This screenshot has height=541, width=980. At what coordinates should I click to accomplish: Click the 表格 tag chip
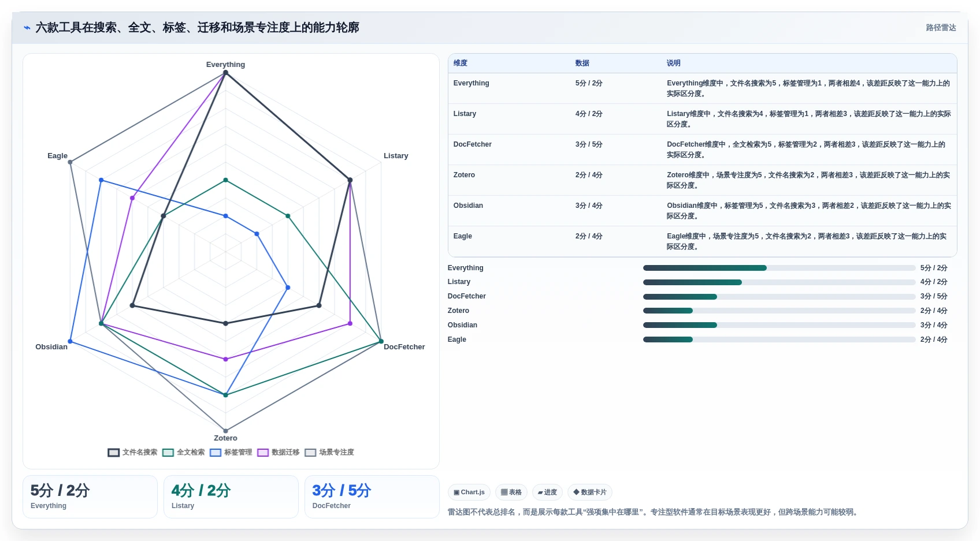(x=511, y=493)
